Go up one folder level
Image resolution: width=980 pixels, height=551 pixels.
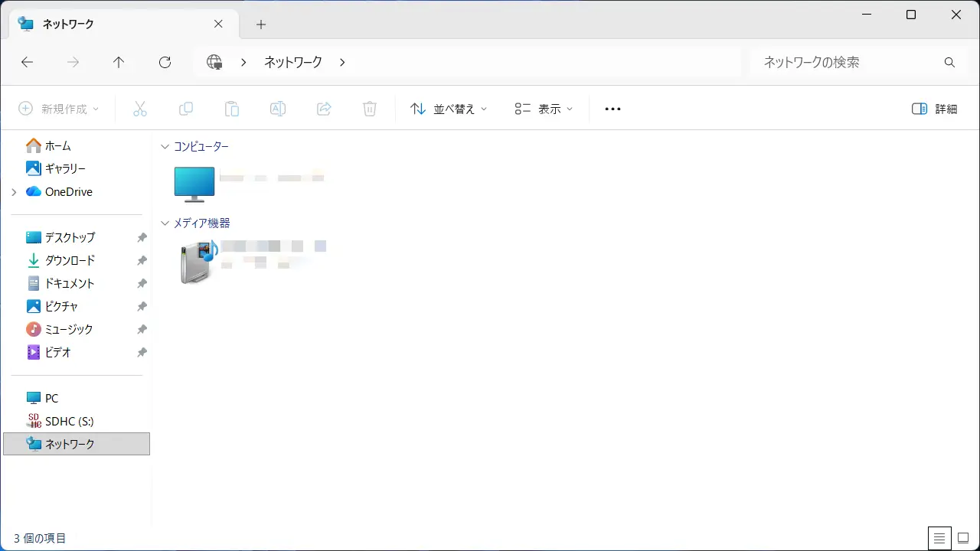(119, 63)
